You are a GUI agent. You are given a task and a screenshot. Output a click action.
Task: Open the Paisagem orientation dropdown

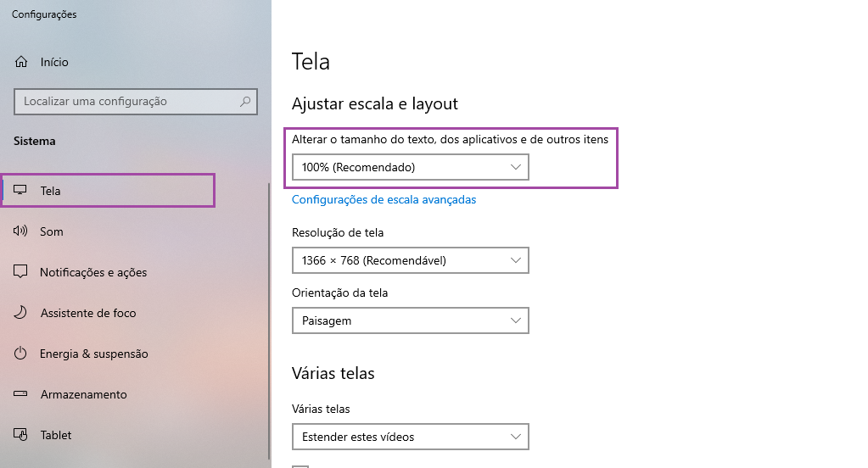coord(410,320)
